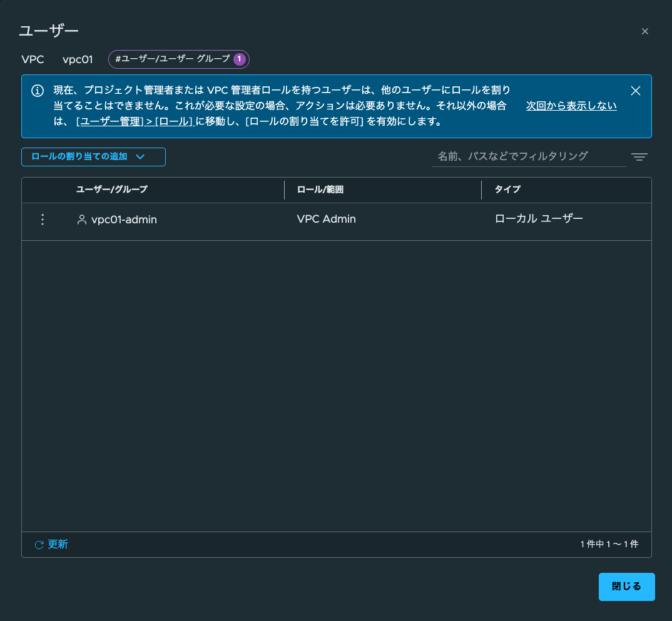Close the ユーザー dialog with the X icon
This screenshot has width=672, height=621.
click(644, 31)
